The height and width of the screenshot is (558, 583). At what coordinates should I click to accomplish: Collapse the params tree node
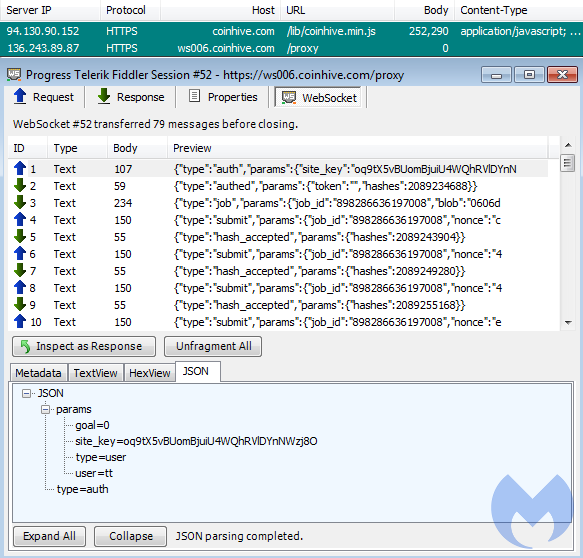[x=45, y=409]
